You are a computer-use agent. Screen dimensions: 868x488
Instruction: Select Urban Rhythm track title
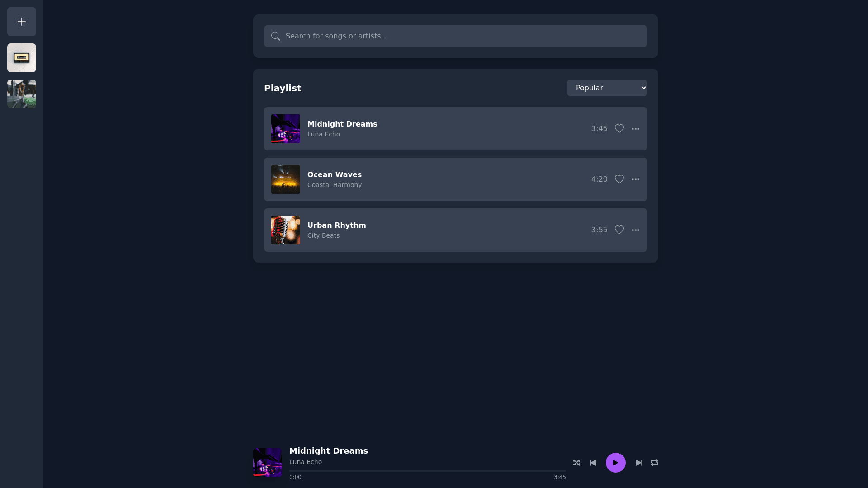coord(336,225)
